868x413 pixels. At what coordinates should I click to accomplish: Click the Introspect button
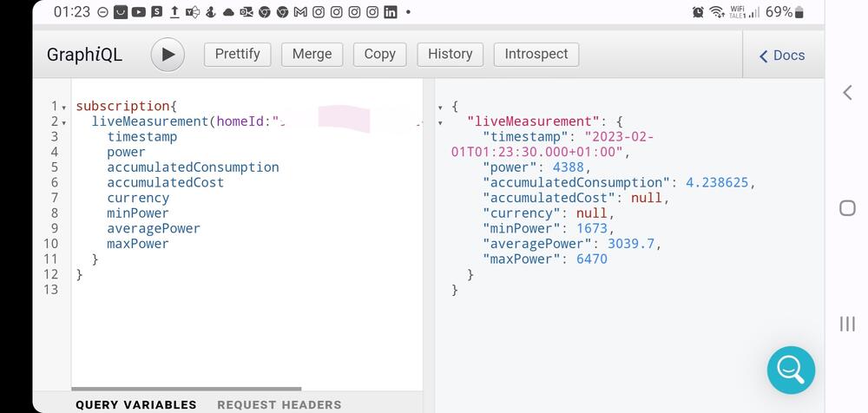(x=536, y=55)
